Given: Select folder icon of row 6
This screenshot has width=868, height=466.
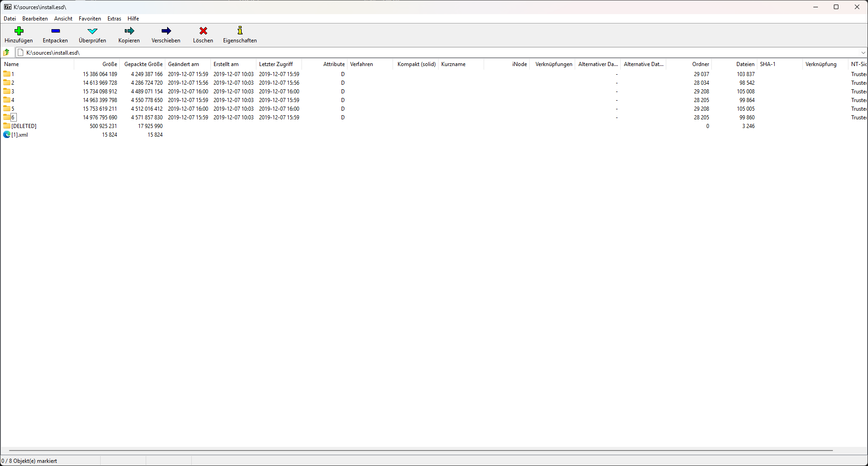Looking at the screenshot, I should coord(7,117).
